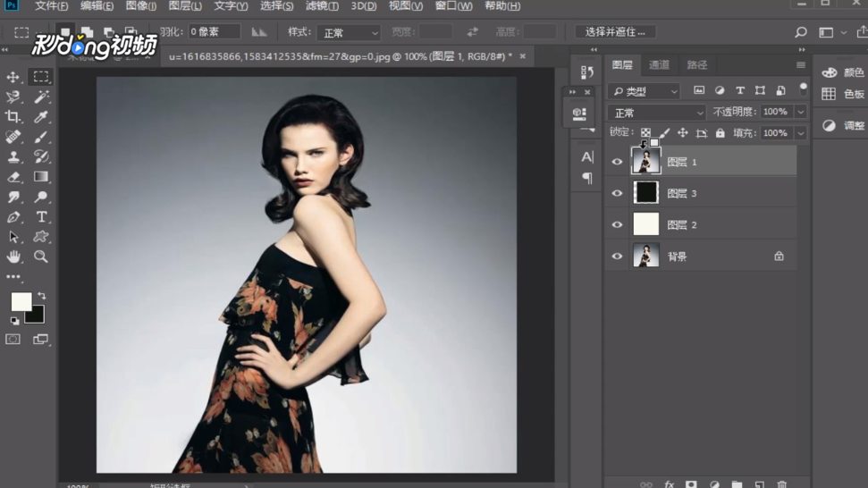Toggle lock transparent pixels
This screenshot has width=868, height=488.
coord(645,133)
